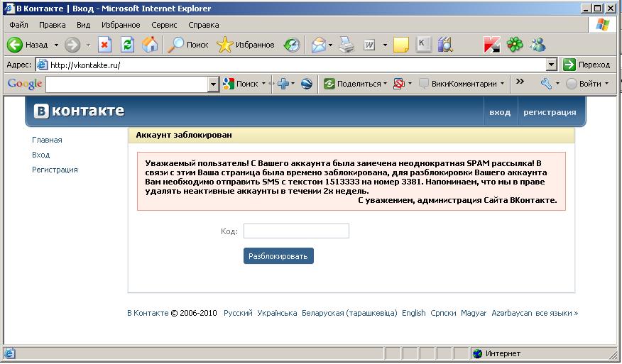Screen dimensions: 622x364
Task: Open the Google toolbar wrench settings
Action: 545,84
